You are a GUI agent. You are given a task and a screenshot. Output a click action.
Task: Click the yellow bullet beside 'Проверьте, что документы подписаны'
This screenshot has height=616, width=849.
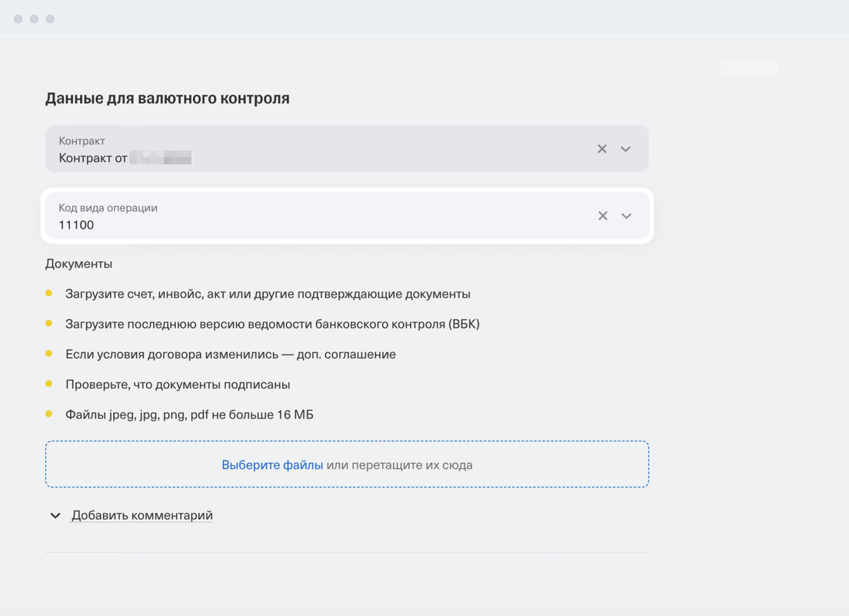[x=49, y=384]
